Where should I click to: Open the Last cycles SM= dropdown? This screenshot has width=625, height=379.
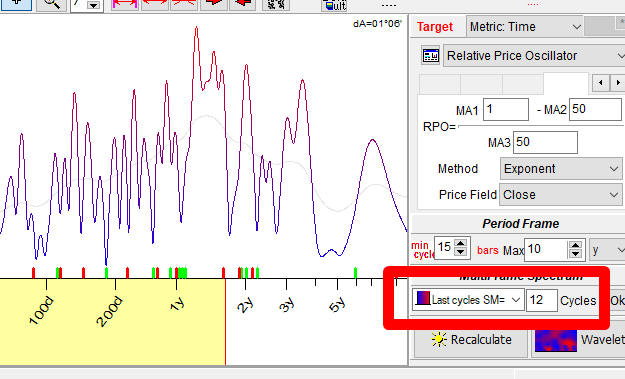point(468,300)
